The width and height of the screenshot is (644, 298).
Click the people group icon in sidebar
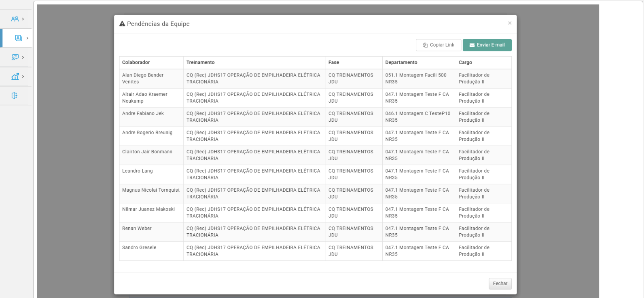point(15,19)
